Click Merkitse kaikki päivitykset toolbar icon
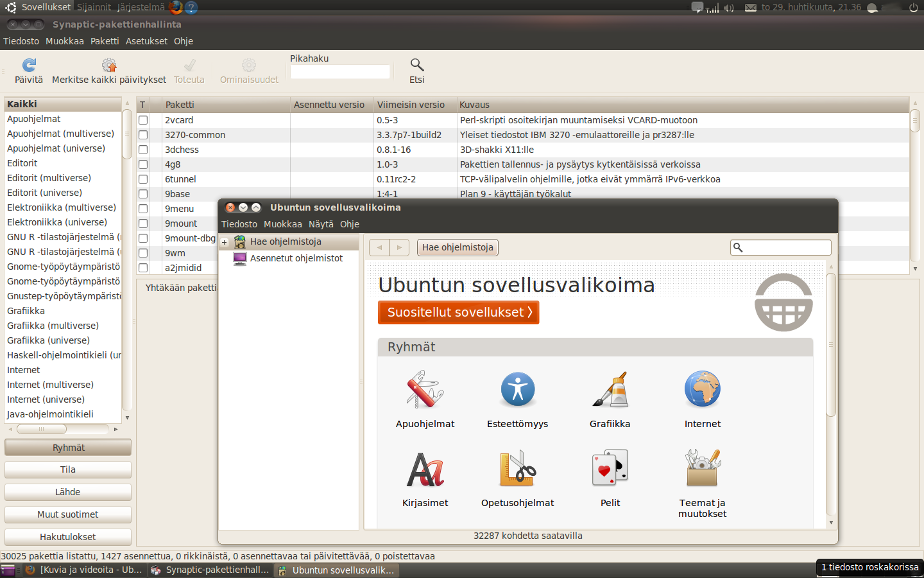 109,65
